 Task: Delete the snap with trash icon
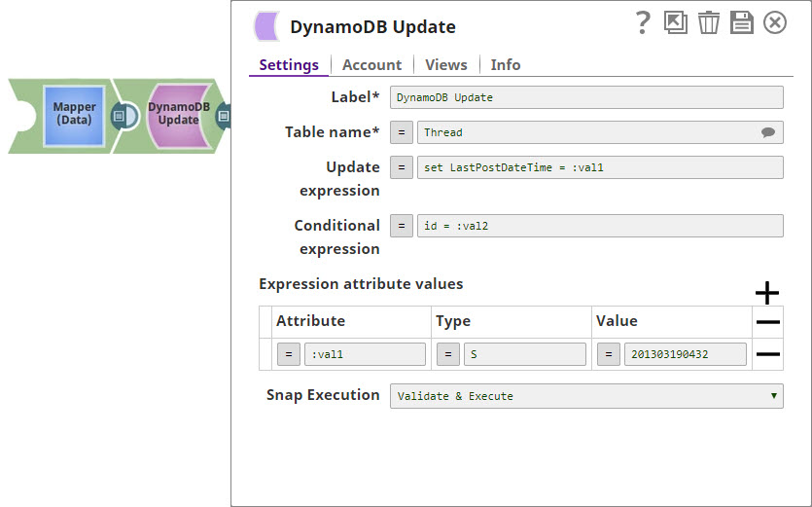click(x=708, y=22)
